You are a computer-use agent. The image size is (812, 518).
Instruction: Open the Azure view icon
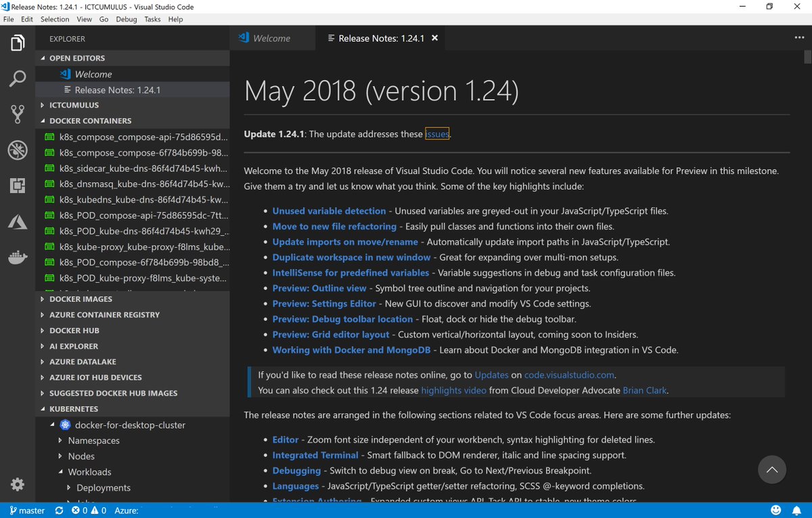click(18, 221)
